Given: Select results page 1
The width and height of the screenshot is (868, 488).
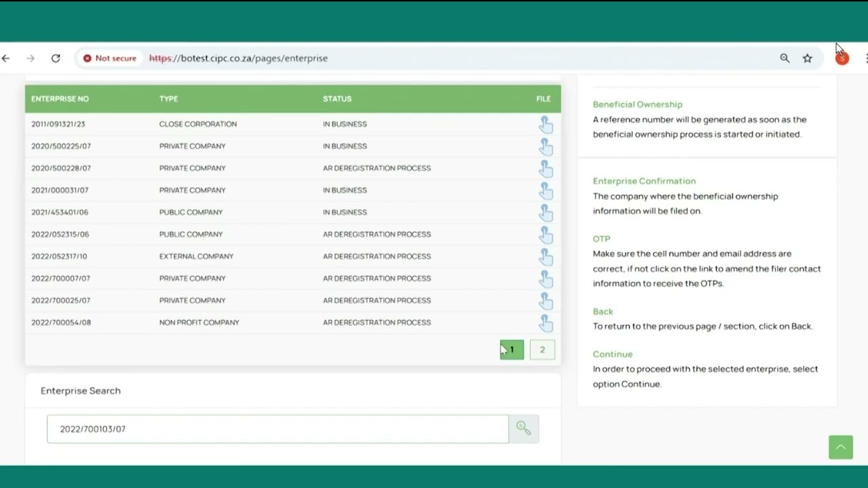Looking at the screenshot, I should [512, 350].
